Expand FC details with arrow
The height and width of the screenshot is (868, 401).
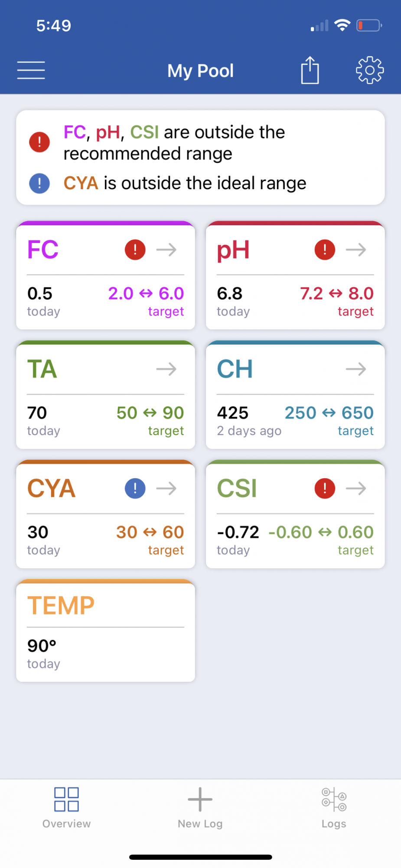(166, 250)
